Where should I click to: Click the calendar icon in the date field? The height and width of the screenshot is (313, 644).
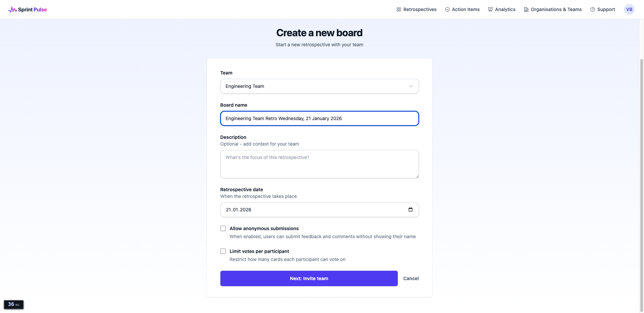click(410, 210)
